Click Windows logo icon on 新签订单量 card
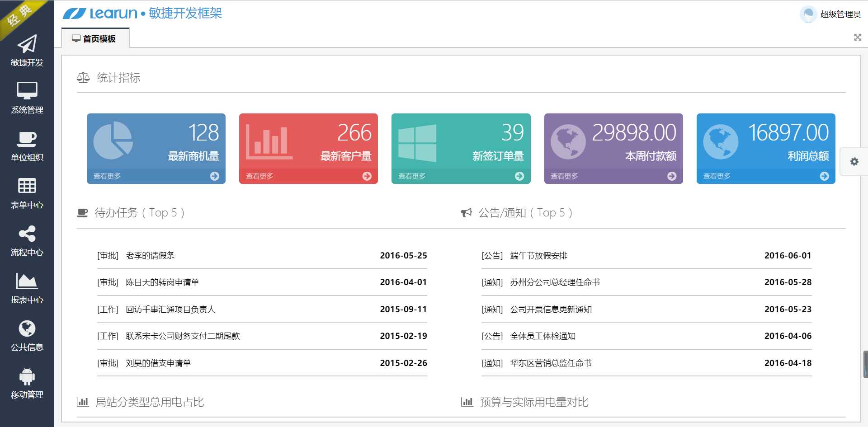Image resolution: width=868 pixels, height=427 pixels. (417, 143)
